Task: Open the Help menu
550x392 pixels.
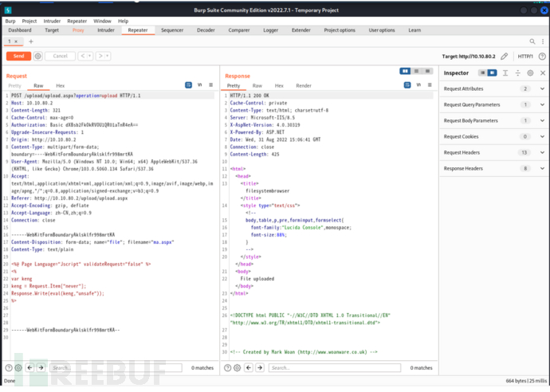Action: pyautogui.click(x=123, y=21)
